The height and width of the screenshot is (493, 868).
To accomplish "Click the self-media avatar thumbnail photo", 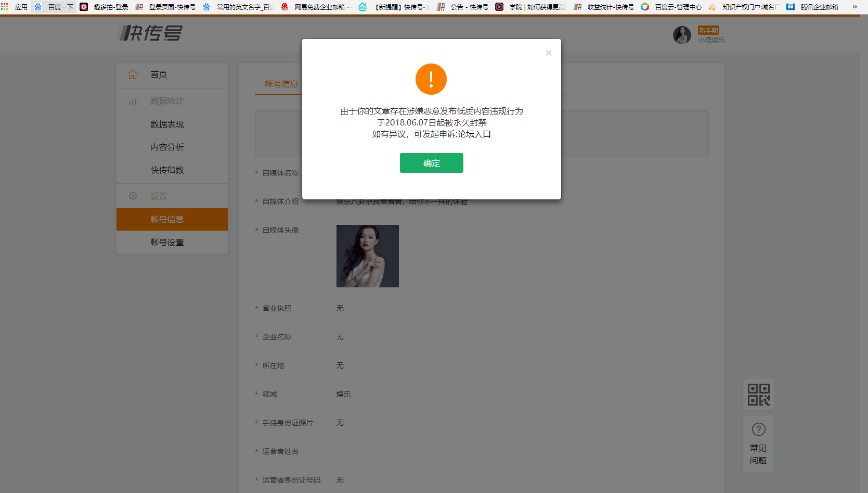I will 367,256.
